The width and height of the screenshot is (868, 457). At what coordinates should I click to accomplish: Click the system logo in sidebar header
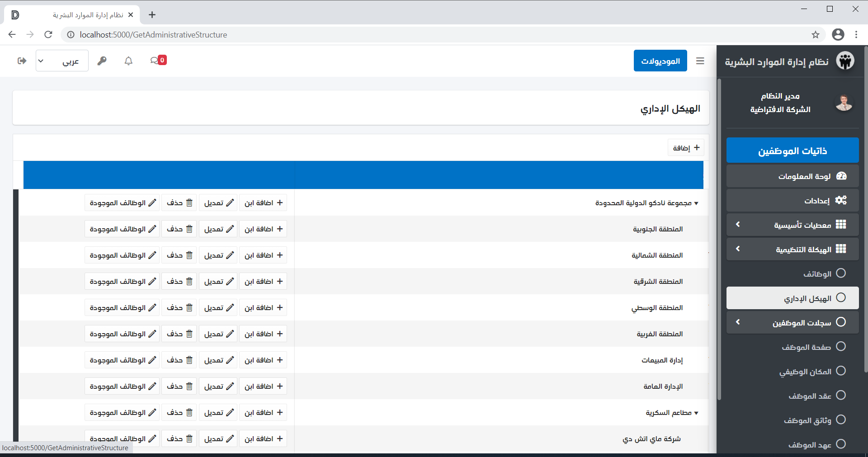click(844, 61)
